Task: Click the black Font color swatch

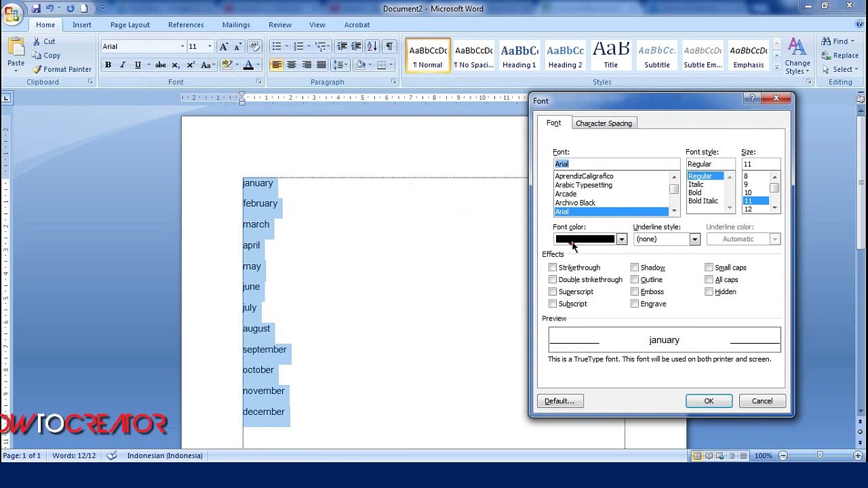Action: (x=585, y=239)
